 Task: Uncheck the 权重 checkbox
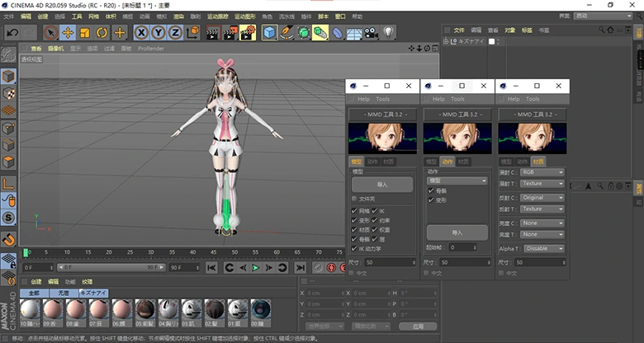point(375,230)
